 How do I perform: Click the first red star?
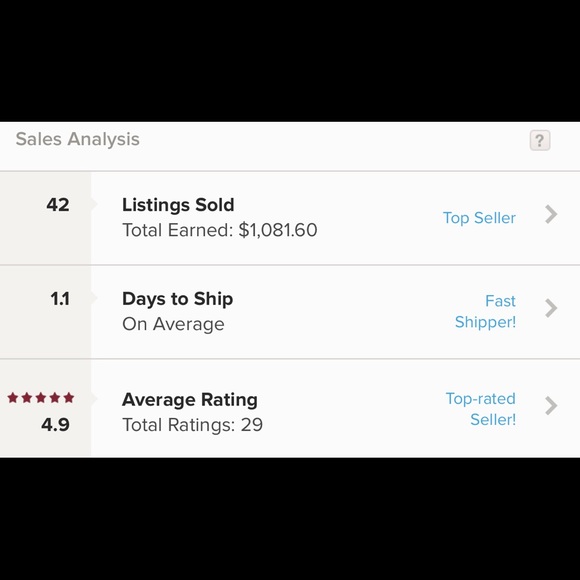[x=13, y=398]
